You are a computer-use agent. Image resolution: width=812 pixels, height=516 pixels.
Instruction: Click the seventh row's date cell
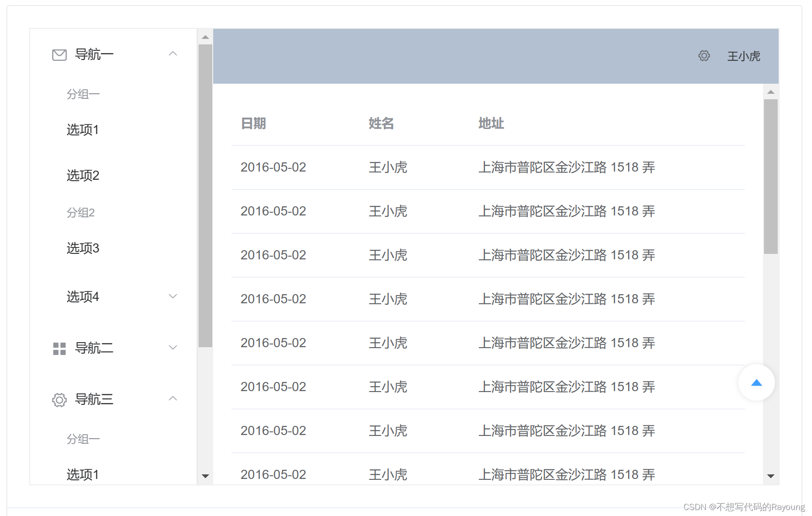274,431
